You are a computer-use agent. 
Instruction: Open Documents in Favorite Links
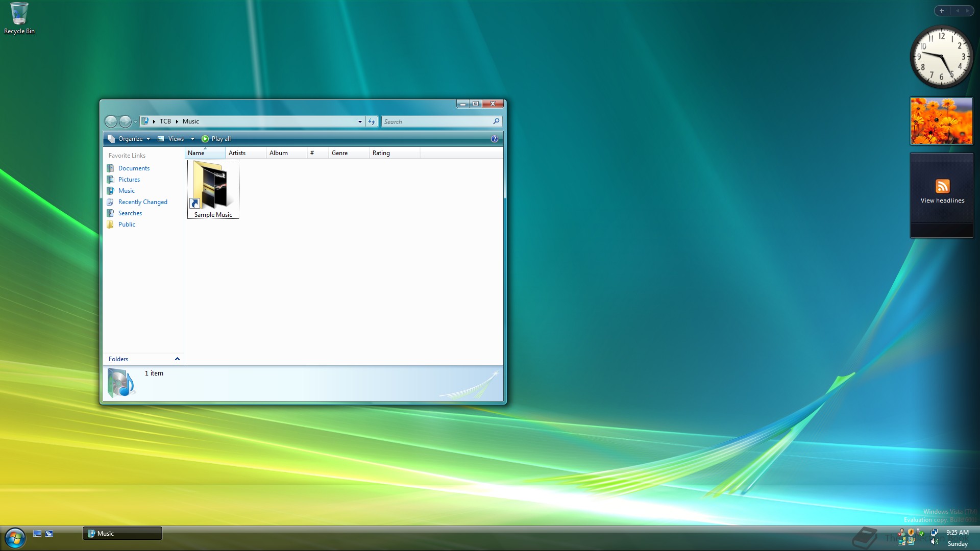(134, 168)
